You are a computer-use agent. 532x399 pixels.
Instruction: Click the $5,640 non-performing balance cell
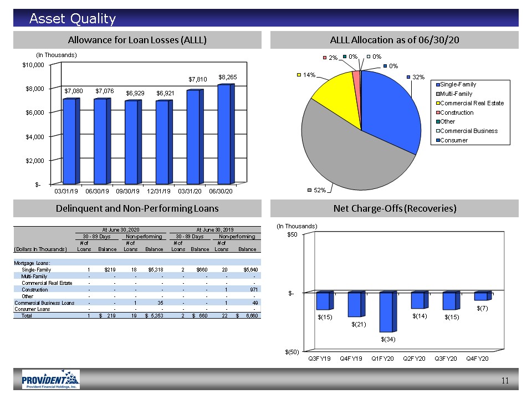tap(250, 270)
